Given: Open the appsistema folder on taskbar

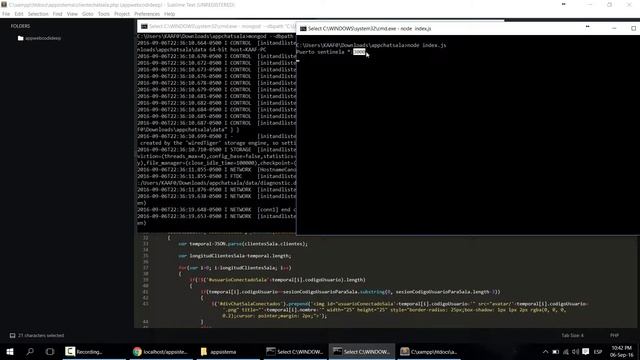Looking at the screenshot, I should [227, 351].
